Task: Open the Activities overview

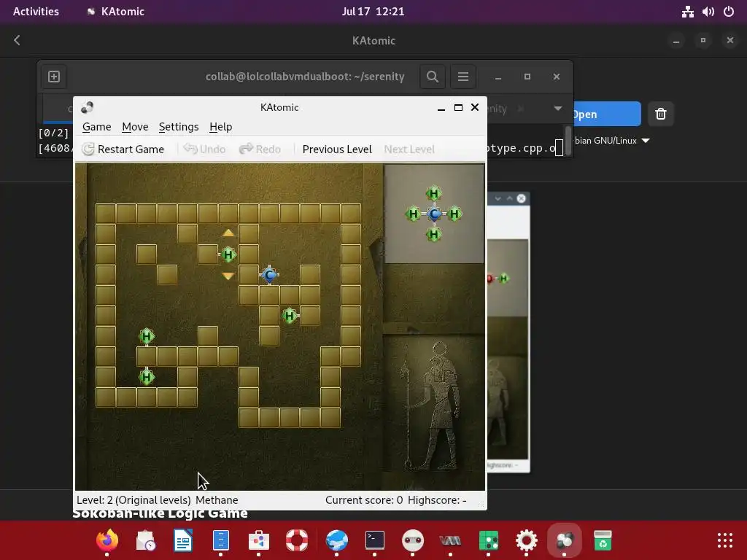Action: click(x=36, y=12)
